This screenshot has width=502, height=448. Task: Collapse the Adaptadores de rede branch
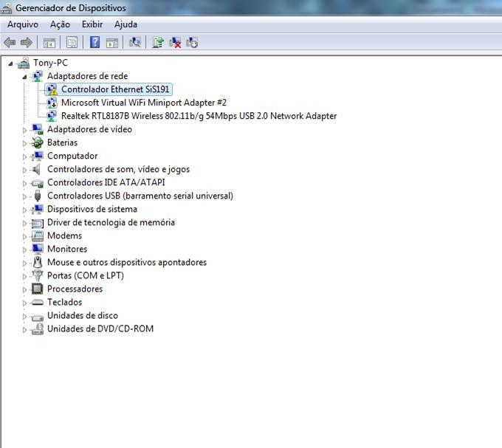(24, 77)
